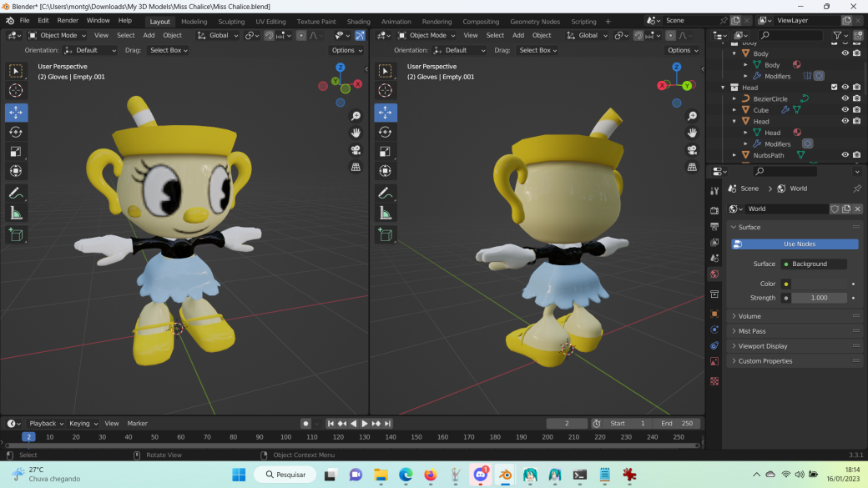The height and width of the screenshot is (488, 868).
Task: Toggle Use Nodes for World
Action: point(795,244)
